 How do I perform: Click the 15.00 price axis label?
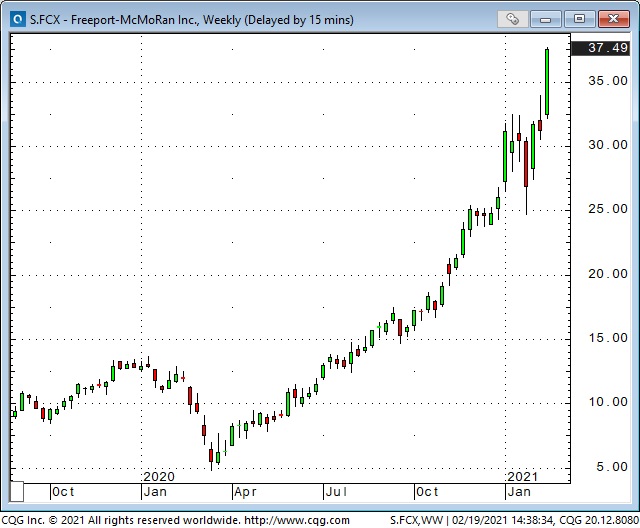tap(608, 338)
